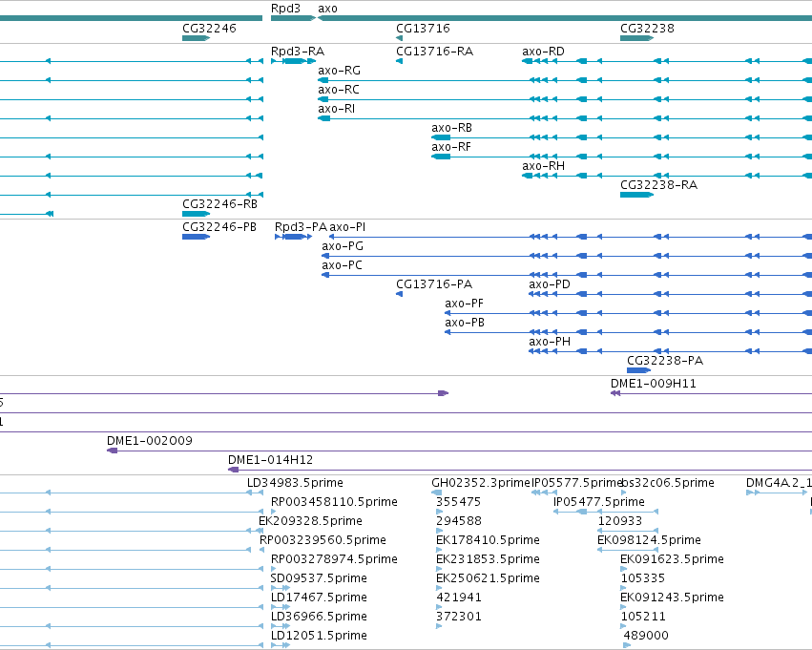Select the EK178410.5prime EST

pos(488,541)
